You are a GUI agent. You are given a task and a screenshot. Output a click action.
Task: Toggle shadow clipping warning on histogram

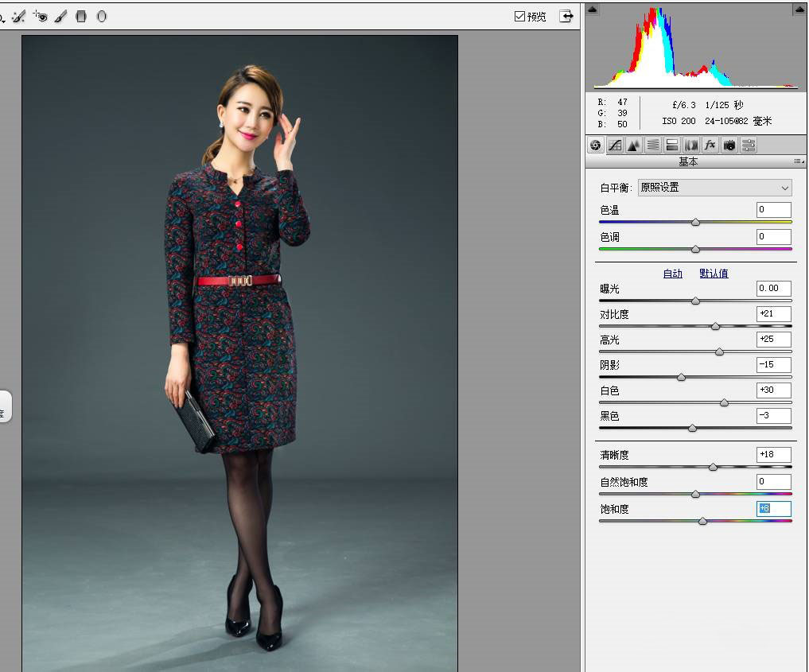(x=592, y=10)
